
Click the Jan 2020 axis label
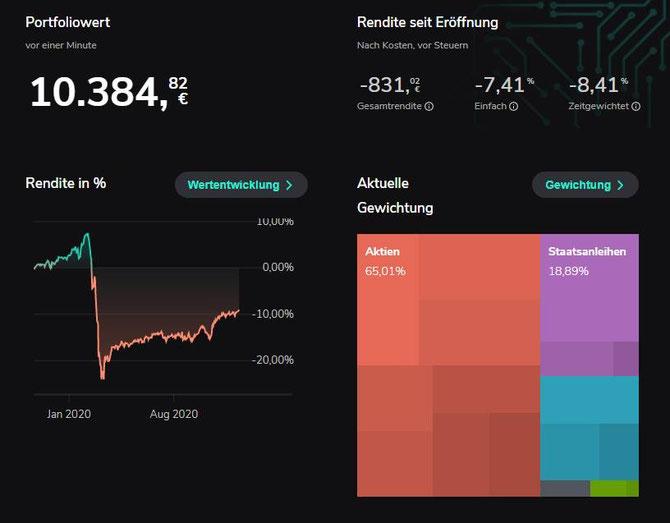(69, 414)
